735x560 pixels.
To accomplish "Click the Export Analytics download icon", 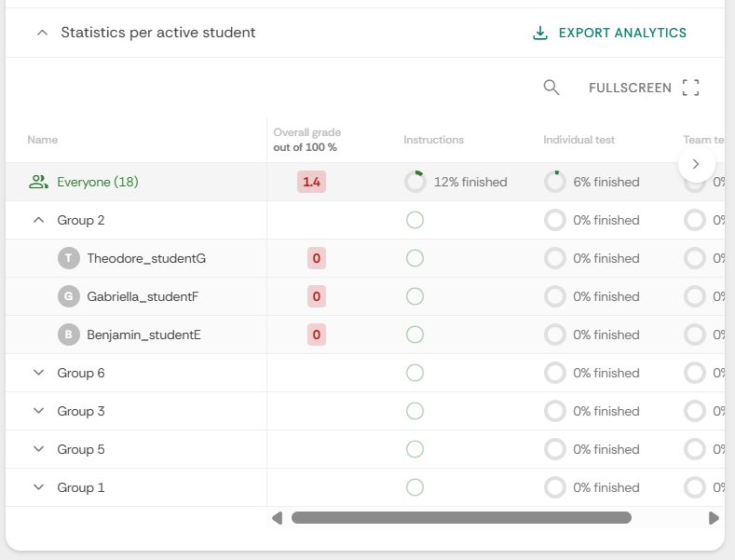I will click(540, 33).
